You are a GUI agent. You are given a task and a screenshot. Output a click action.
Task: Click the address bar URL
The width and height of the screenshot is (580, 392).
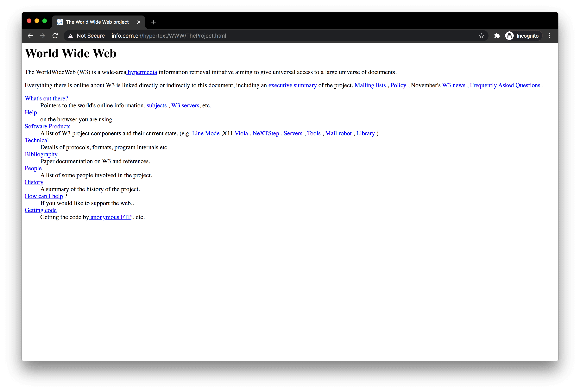tap(169, 36)
